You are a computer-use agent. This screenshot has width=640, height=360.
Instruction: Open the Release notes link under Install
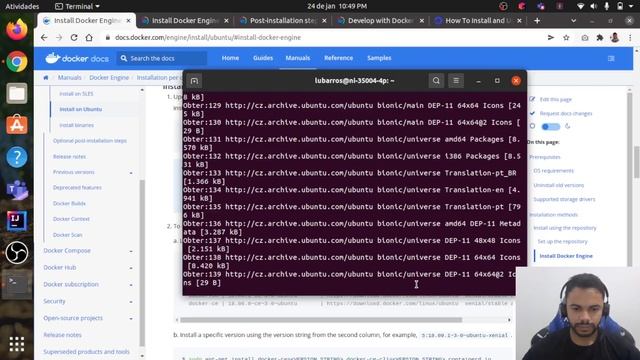pyautogui.click(x=69, y=157)
